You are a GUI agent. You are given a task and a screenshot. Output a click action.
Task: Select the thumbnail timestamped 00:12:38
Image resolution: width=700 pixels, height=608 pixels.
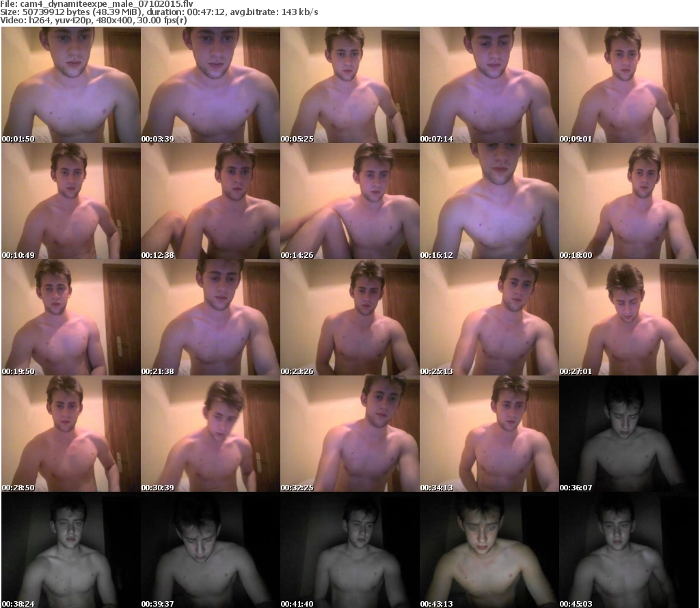click(x=211, y=201)
